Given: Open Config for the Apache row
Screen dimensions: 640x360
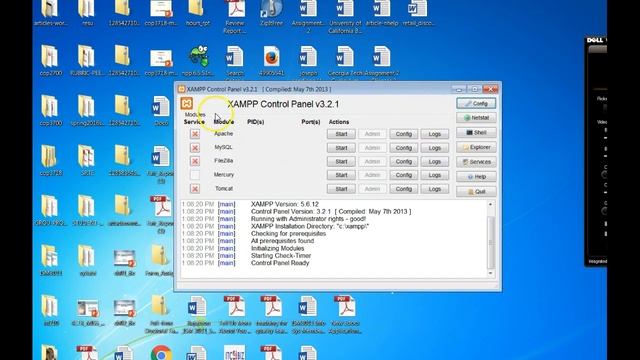Looking at the screenshot, I should (x=403, y=134).
